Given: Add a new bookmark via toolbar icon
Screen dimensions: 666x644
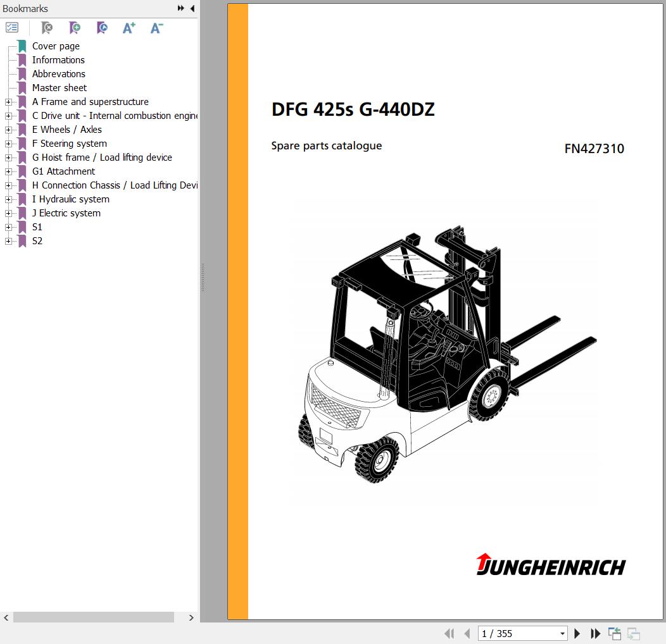Looking at the screenshot, I should 75,28.
